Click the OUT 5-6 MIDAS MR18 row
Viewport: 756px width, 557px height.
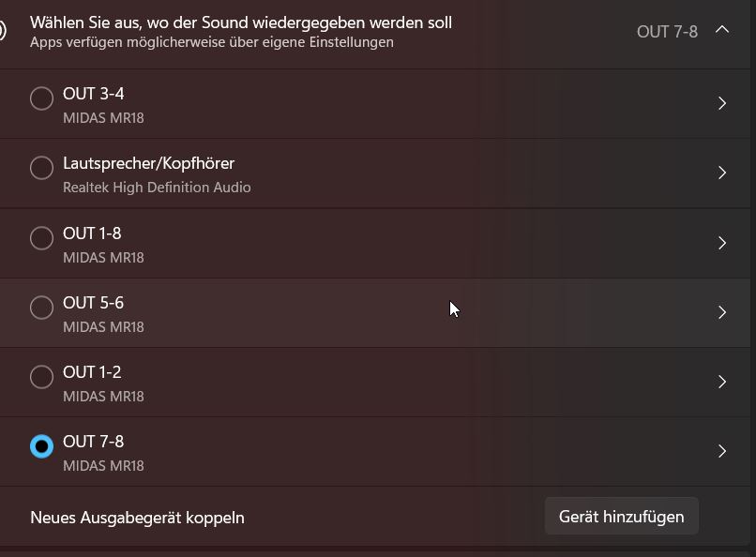pyautogui.click(x=375, y=312)
